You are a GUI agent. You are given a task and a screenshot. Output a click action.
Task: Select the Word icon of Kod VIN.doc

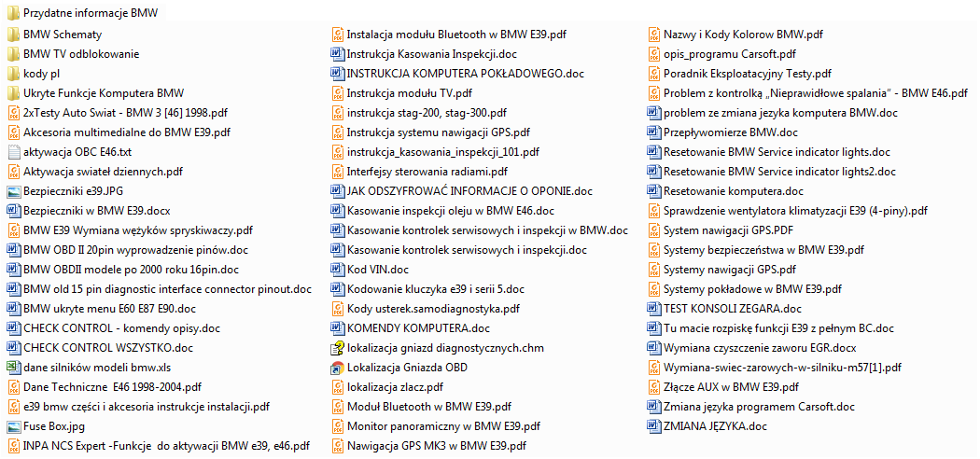[x=338, y=270]
